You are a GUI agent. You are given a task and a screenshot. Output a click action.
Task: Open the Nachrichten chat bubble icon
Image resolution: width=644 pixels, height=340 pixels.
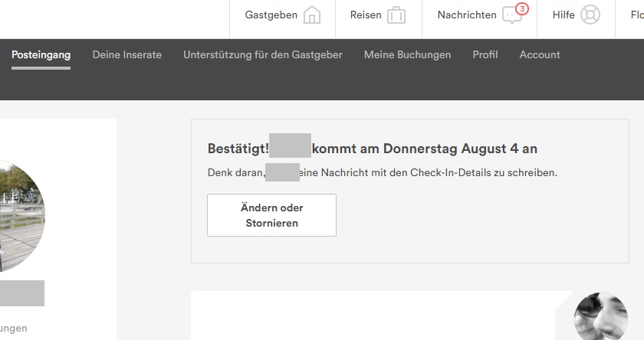tap(511, 16)
